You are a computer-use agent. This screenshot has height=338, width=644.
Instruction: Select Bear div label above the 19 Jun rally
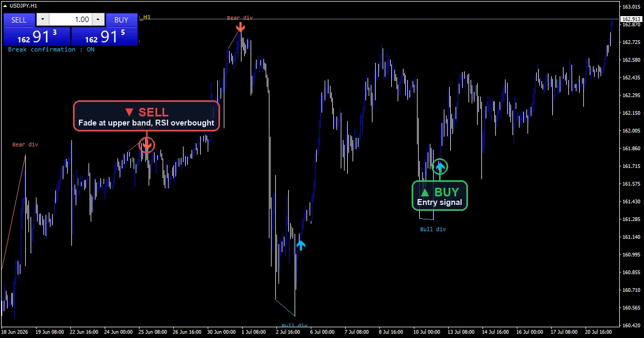coord(25,144)
